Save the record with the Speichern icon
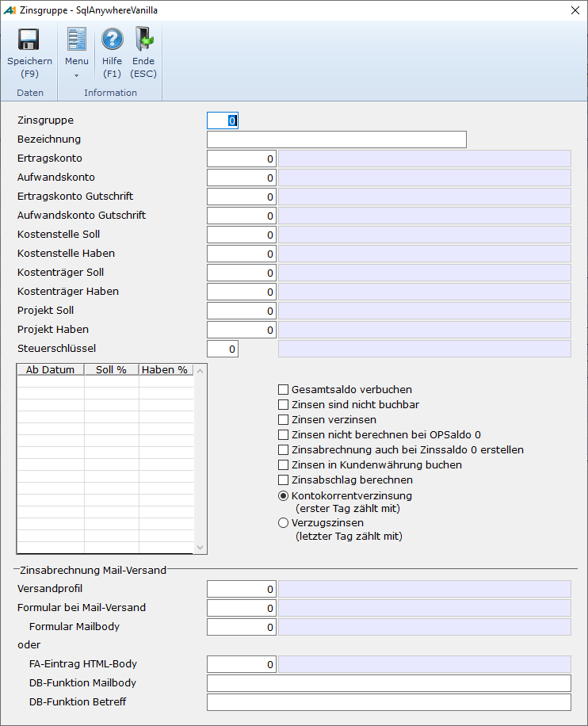Viewport: 588px width, 726px height. tap(29, 40)
